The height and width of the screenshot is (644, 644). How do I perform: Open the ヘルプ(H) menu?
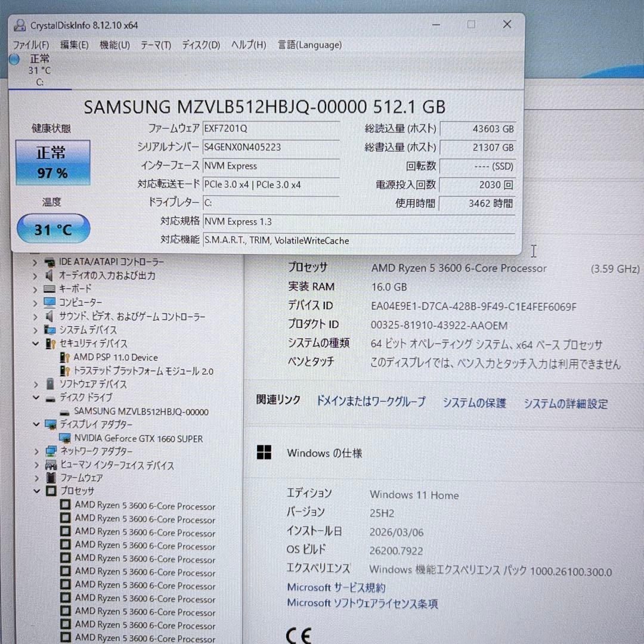pyautogui.click(x=249, y=45)
